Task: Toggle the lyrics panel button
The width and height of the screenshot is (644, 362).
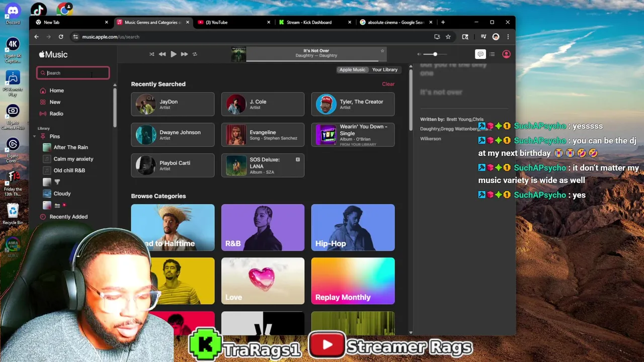Action: (480, 54)
